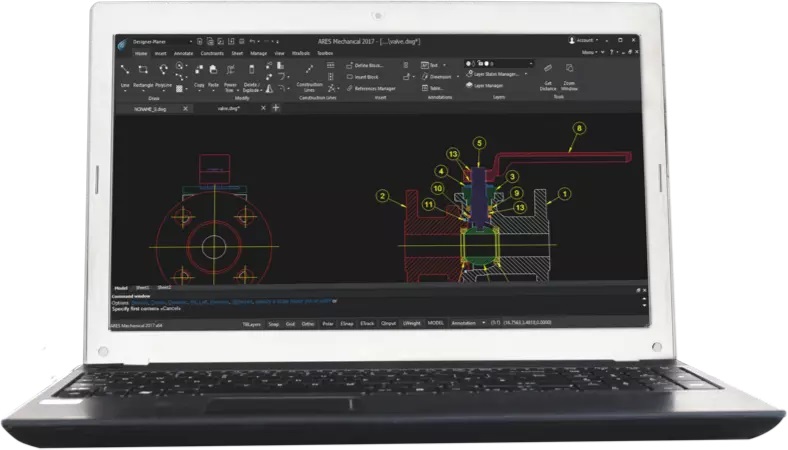Screen dimensions: 788x450
Task: Click the Print icon in quick access toolbar
Action: [242, 41]
